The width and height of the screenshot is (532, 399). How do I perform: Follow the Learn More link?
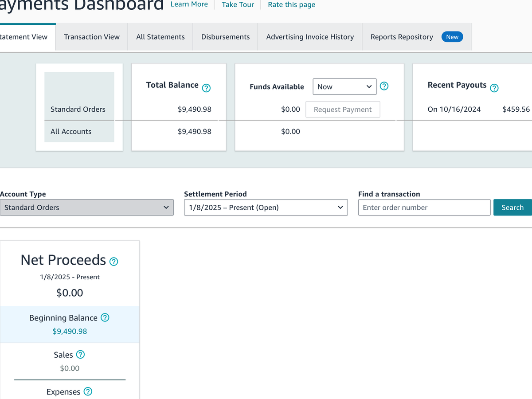[189, 4]
